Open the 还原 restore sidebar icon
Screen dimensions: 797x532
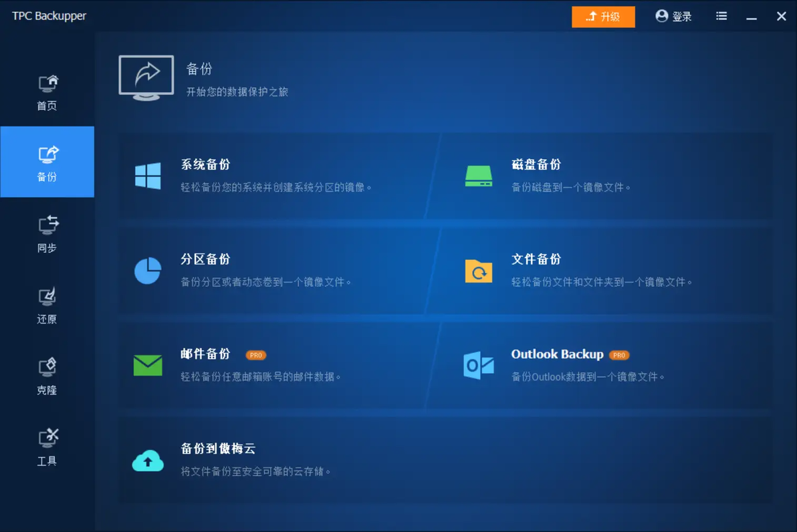click(x=47, y=297)
